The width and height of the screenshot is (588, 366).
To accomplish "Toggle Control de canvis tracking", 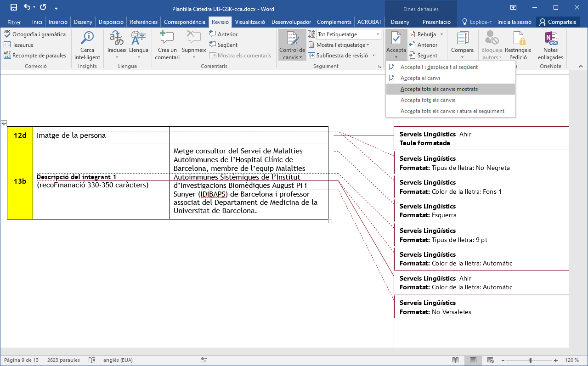I will (x=292, y=40).
